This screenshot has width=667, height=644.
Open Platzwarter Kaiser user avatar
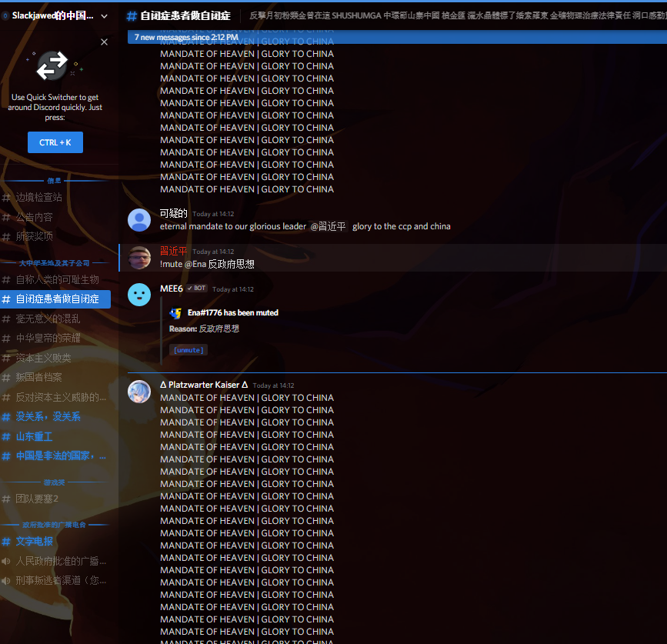(139, 392)
